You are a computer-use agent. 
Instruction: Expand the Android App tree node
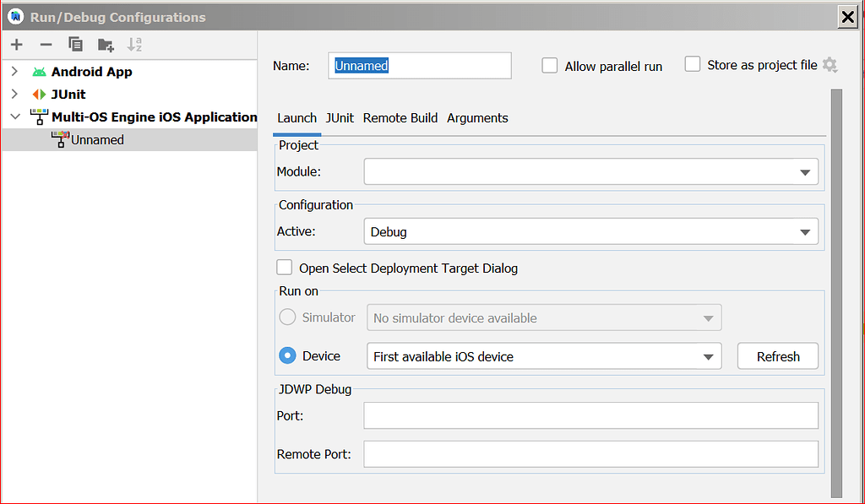(x=14, y=72)
